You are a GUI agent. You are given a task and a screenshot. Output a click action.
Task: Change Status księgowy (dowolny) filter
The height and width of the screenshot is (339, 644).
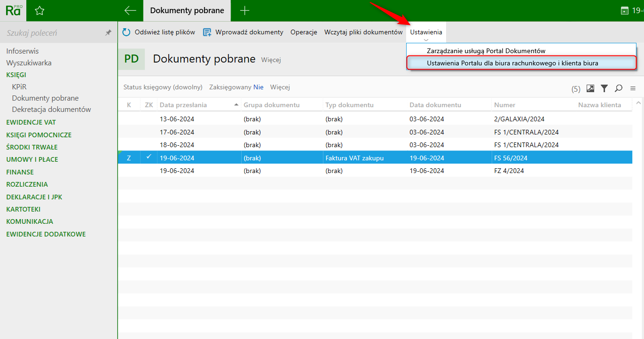click(163, 87)
